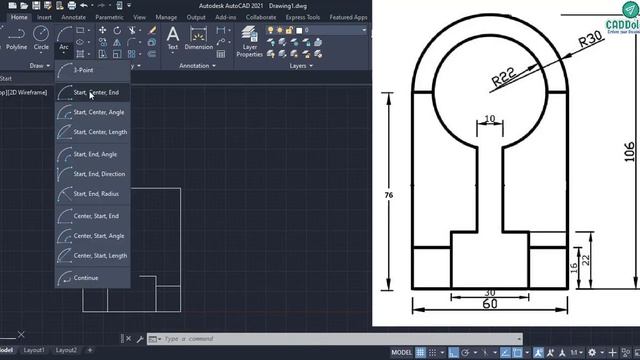
Task: Open the Circle tool dropdown arrow
Action: click(41, 53)
